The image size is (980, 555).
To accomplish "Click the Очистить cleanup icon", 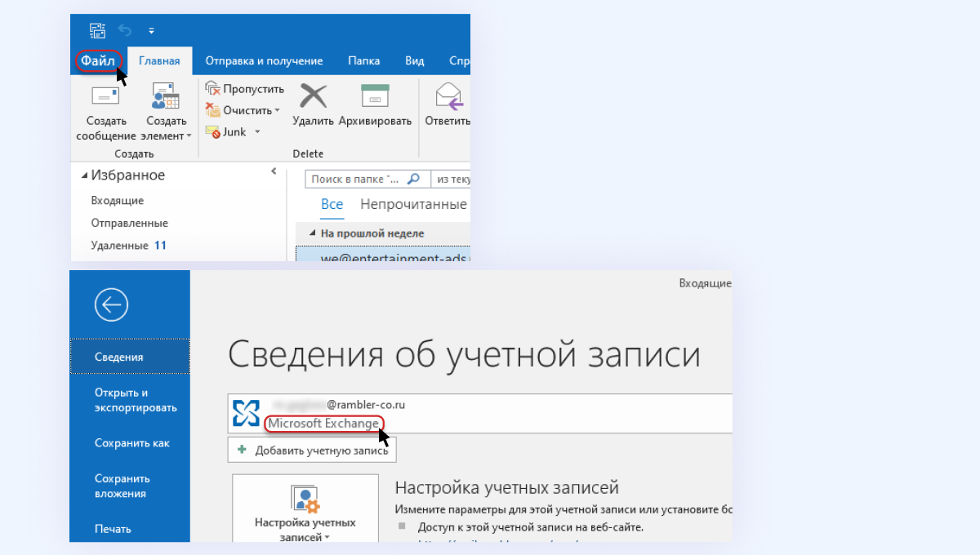I will point(212,110).
